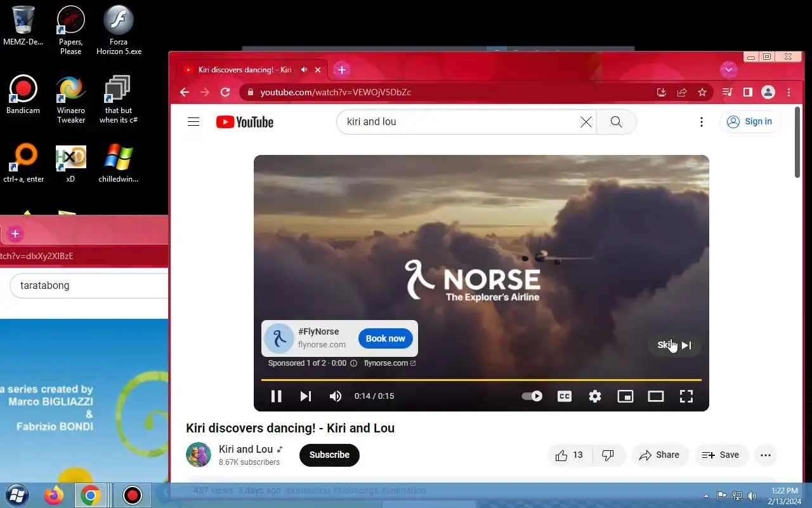Toggle the autoplay switch
Viewport: 812px width, 508px height.
click(x=532, y=396)
